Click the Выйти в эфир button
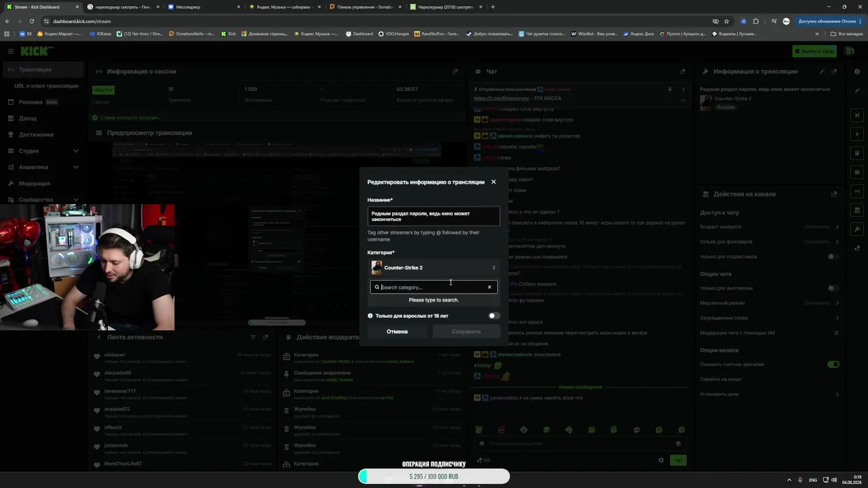The image size is (868, 488). (x=814, y=51)
